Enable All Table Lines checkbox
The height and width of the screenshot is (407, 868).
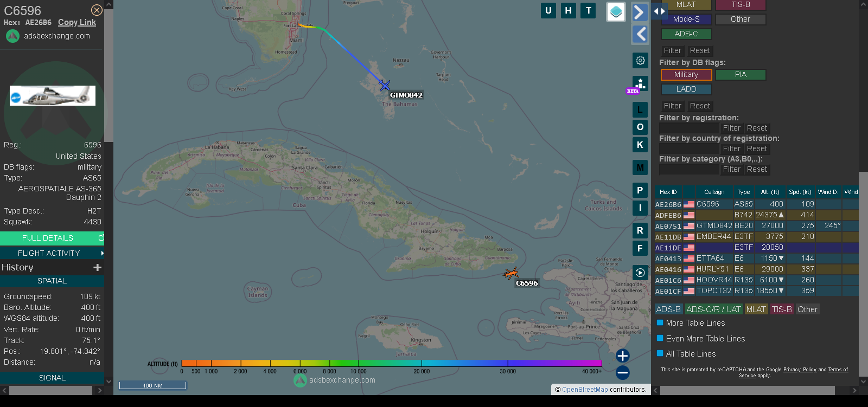pos(660,353)
